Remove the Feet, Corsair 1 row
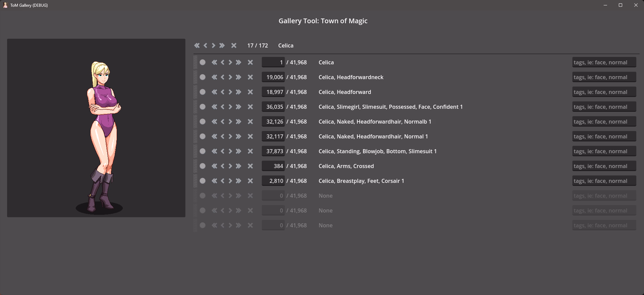The image size is (644, 295). click(x=250, y=181)
